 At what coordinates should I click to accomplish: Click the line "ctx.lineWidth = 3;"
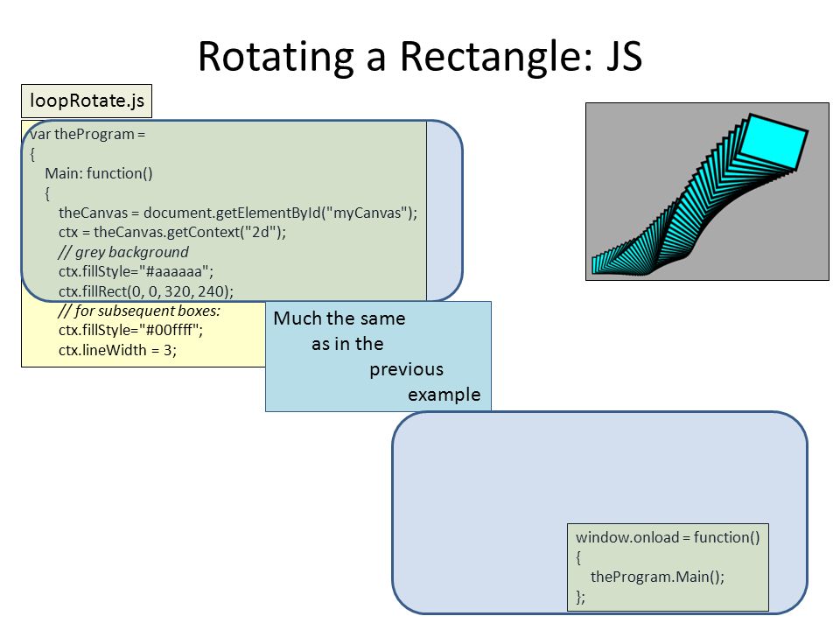point(117,350)
